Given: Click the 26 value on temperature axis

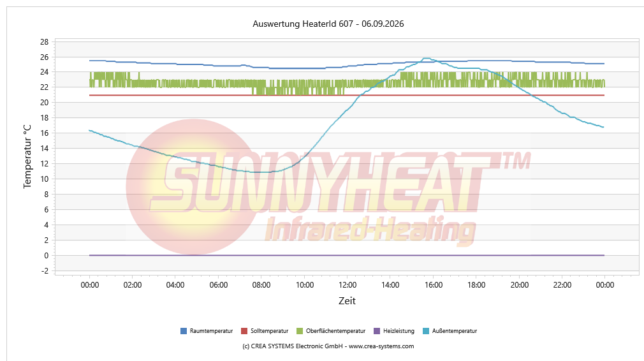Looking at the screenshot, I should click(45, 57).
